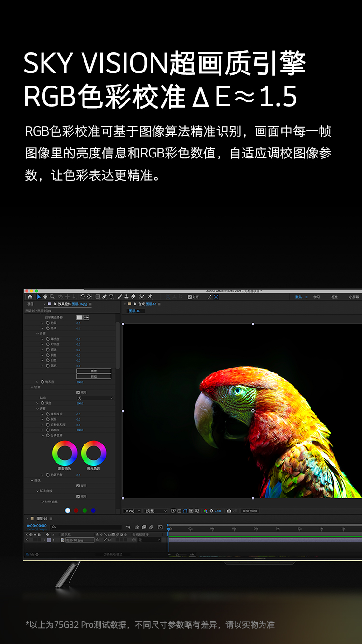The image size is (362, 644).
Task: Select the Eraser tool
Action: [x=133, y=296]
